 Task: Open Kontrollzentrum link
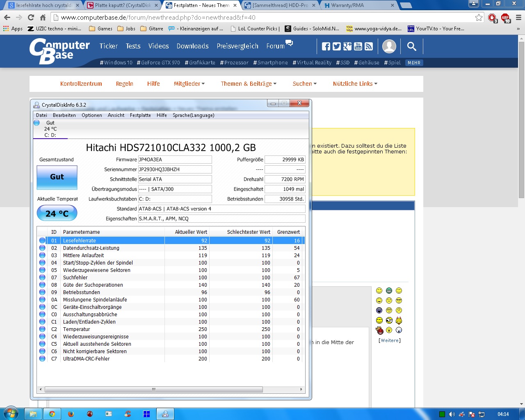click(x=81, y=84)
